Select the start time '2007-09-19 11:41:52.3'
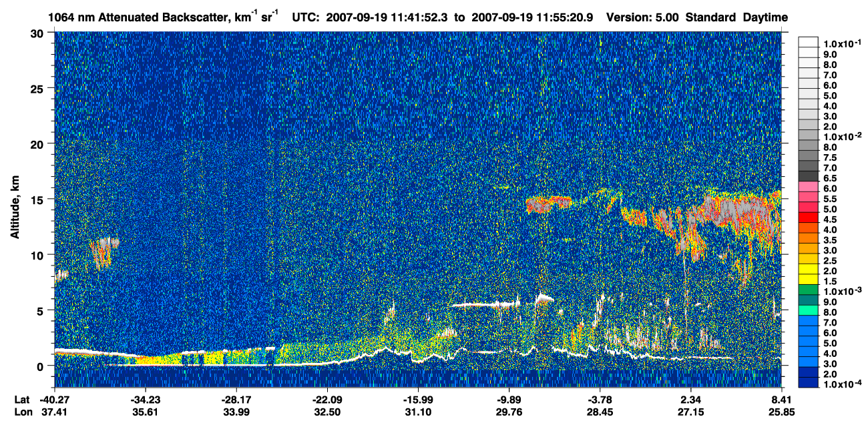The height and width of the screenshot is (445, 868). click(388, 17)
